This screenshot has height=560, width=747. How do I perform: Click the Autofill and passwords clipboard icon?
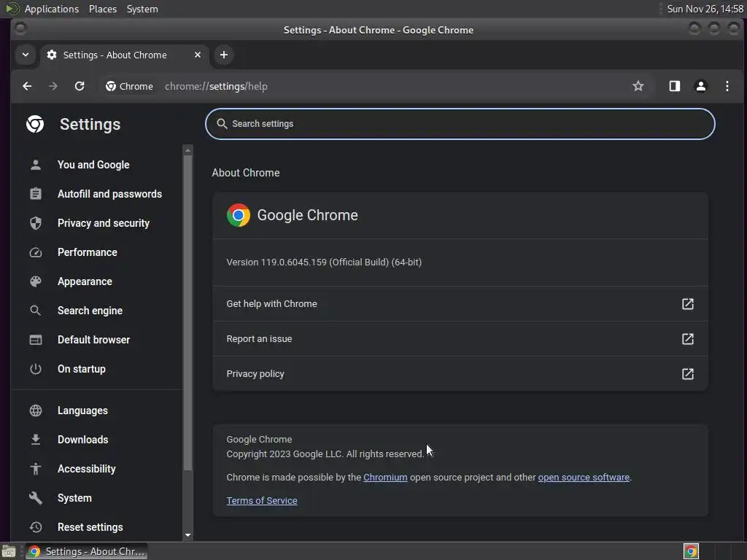tap(36, 194)
